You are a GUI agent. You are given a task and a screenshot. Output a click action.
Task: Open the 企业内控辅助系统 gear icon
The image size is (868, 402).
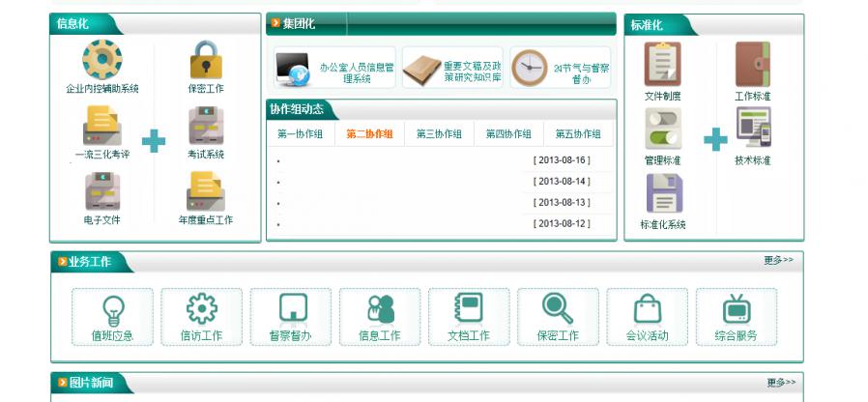pyautogui.click(x=101, y=60)
